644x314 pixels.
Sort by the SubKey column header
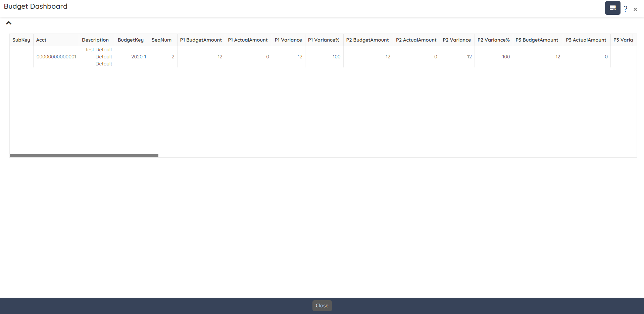21,40
